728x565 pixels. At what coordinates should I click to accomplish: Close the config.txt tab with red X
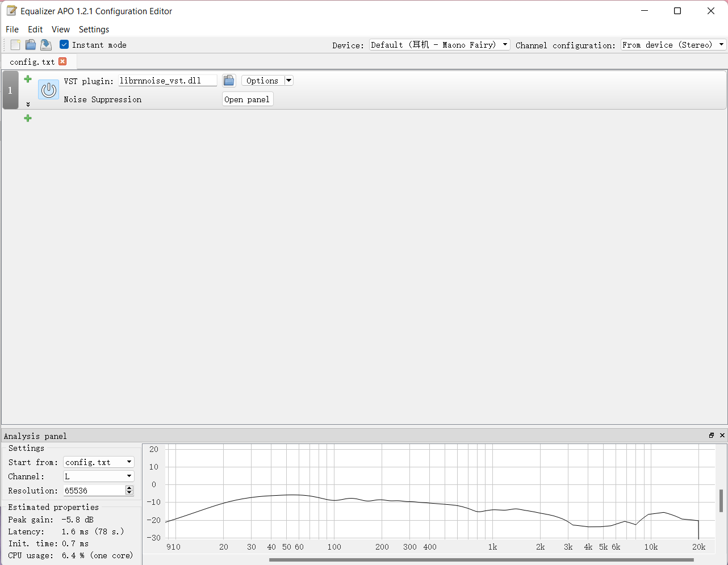point(62,61)
